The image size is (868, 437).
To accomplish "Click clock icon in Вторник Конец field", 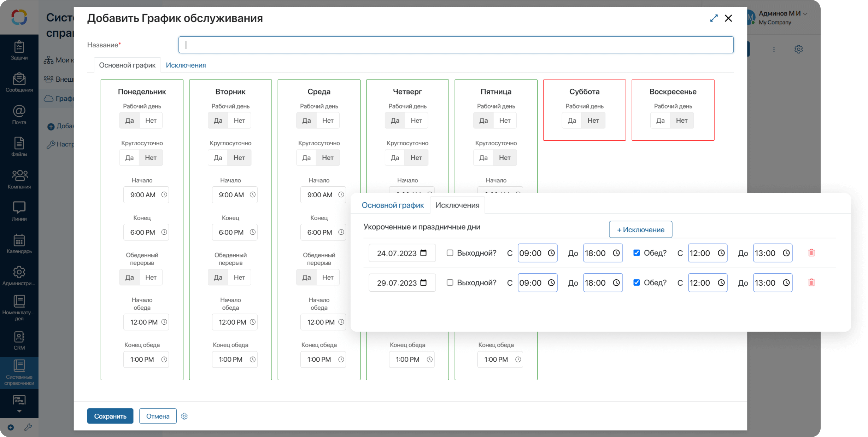I will 253,232.
